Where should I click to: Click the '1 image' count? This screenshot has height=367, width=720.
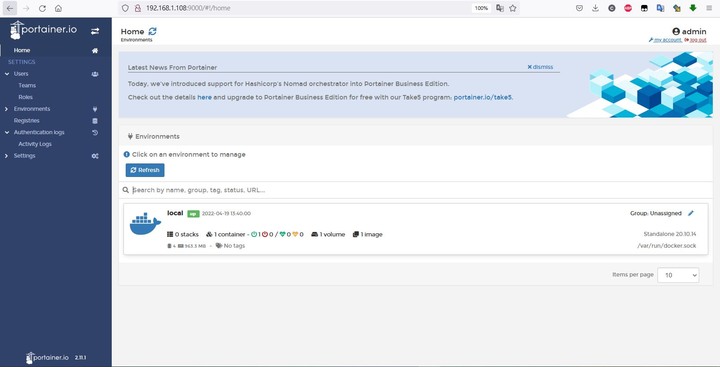coord(367,235)
